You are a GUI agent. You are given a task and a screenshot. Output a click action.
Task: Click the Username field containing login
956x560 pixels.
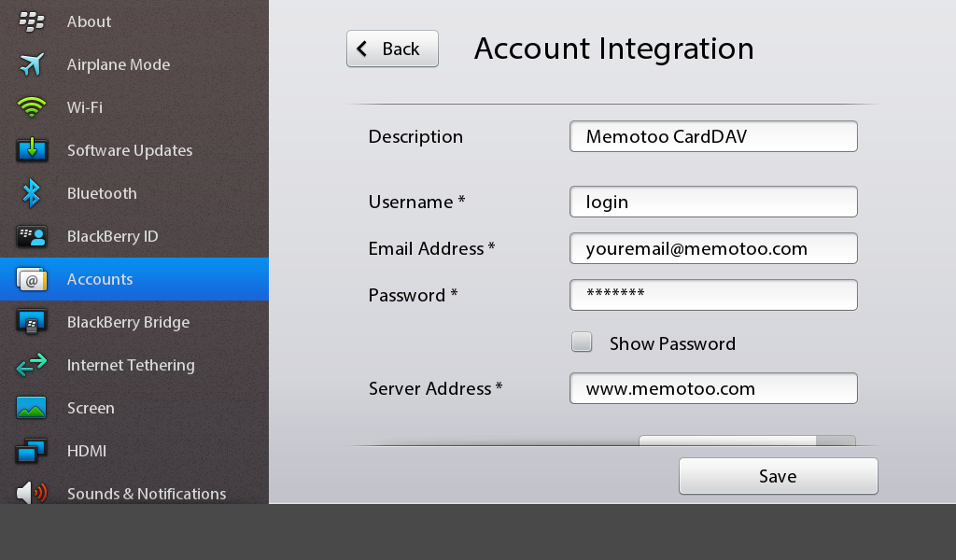[x=713, y=202]
